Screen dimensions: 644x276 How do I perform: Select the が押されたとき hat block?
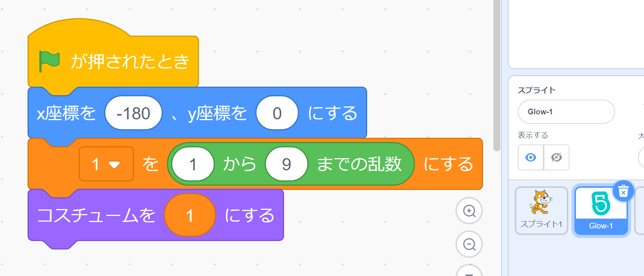pyautogui.click(x=129, y=62)
